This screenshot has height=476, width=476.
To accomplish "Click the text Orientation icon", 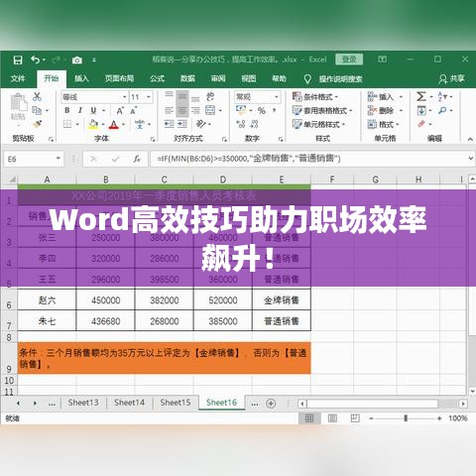I will click(200, 124).
